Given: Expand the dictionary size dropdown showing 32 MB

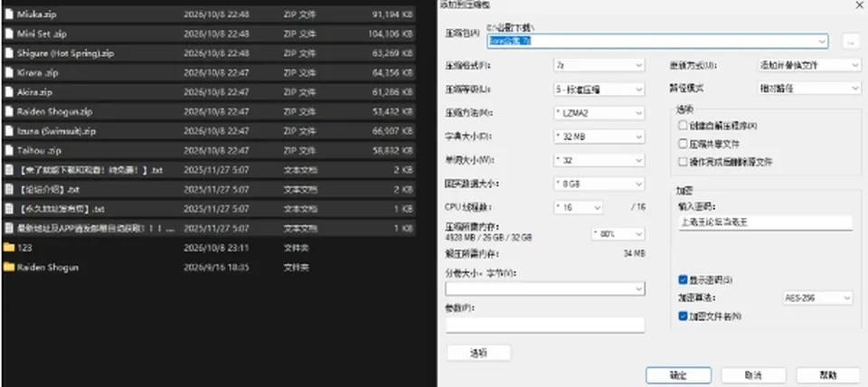Looking at the screenshot, I should point(599,137).
